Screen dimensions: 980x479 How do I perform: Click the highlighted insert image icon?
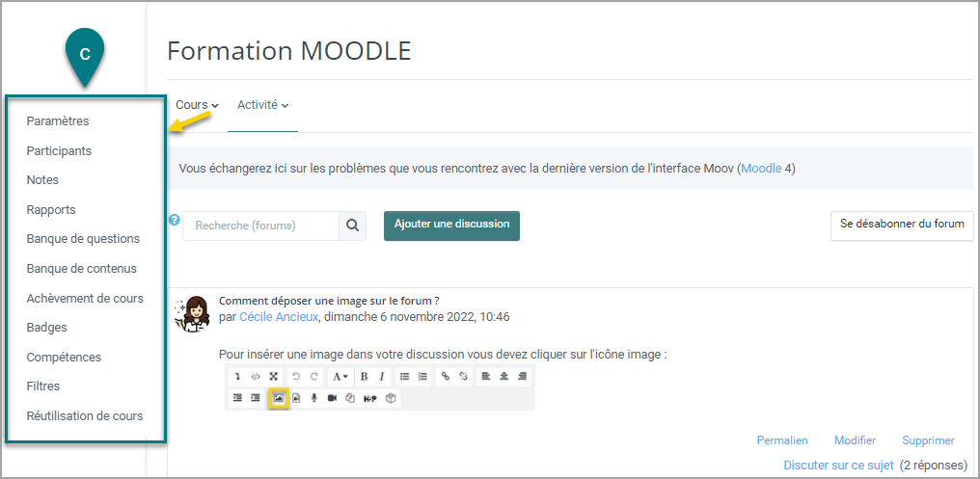pos(278,398)
